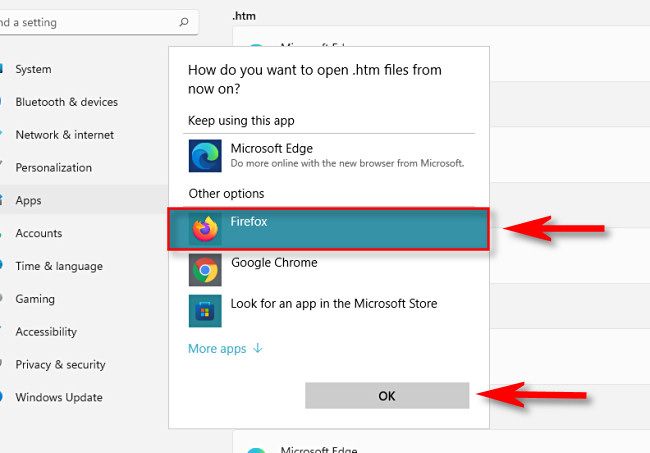Pick the Google Chrome icon

click(205, 270)
